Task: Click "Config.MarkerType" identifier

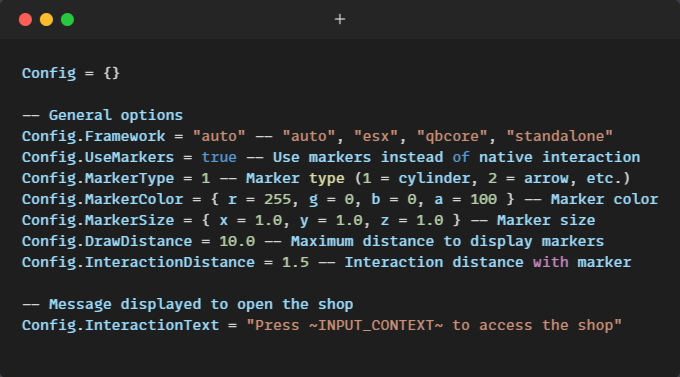Action: point(98,178)
